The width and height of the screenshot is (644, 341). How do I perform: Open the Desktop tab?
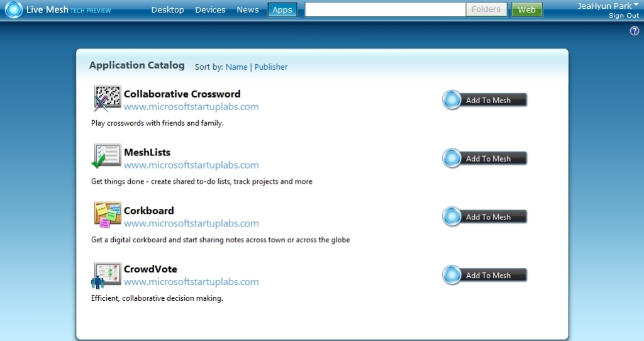167,10
